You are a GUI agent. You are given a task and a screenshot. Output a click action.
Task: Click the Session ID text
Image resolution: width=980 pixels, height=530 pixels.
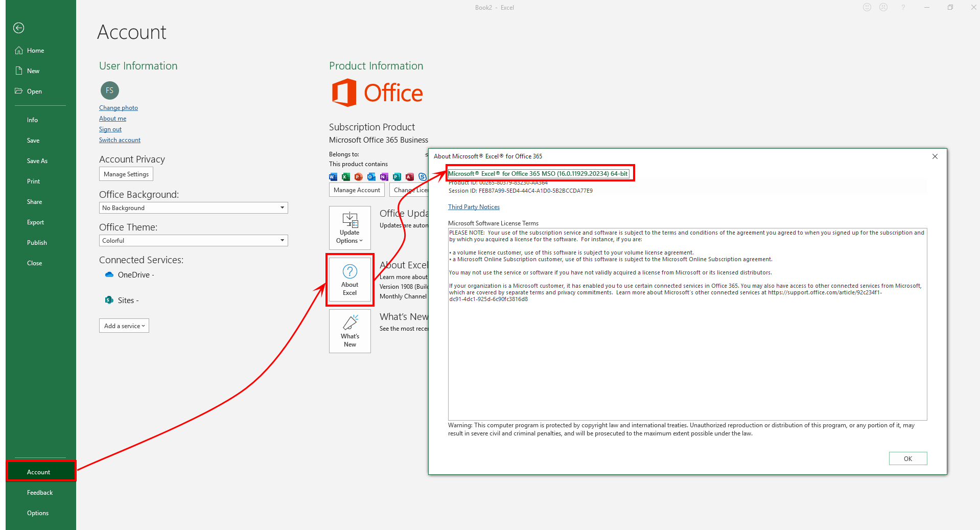521,191
